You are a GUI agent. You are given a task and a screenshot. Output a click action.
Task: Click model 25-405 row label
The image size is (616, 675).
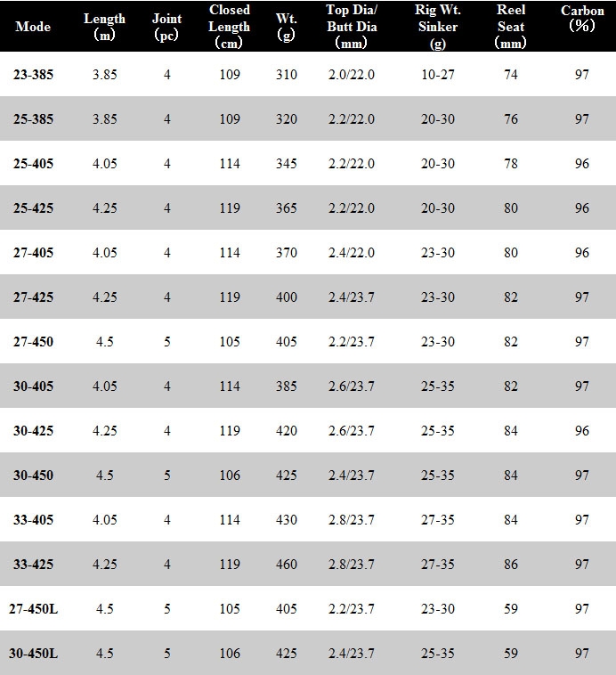tap(33, 164)
